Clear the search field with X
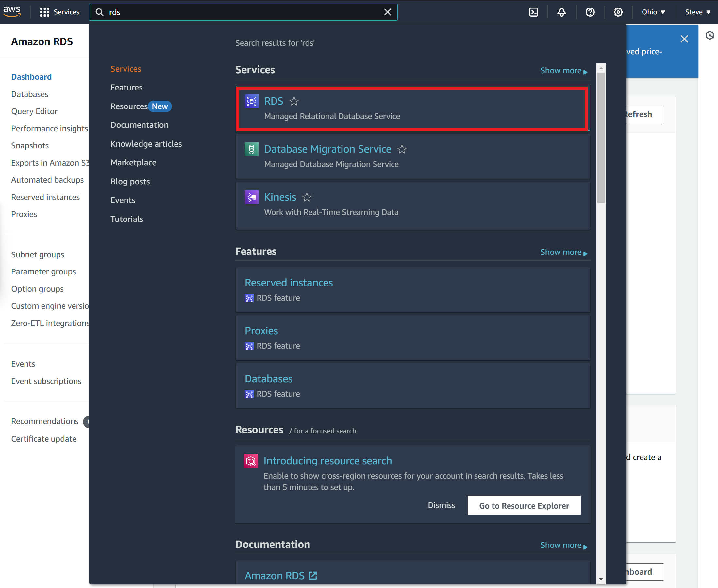Image resolution: width=718 pixels, height=588 pixels. pos(387,12)
